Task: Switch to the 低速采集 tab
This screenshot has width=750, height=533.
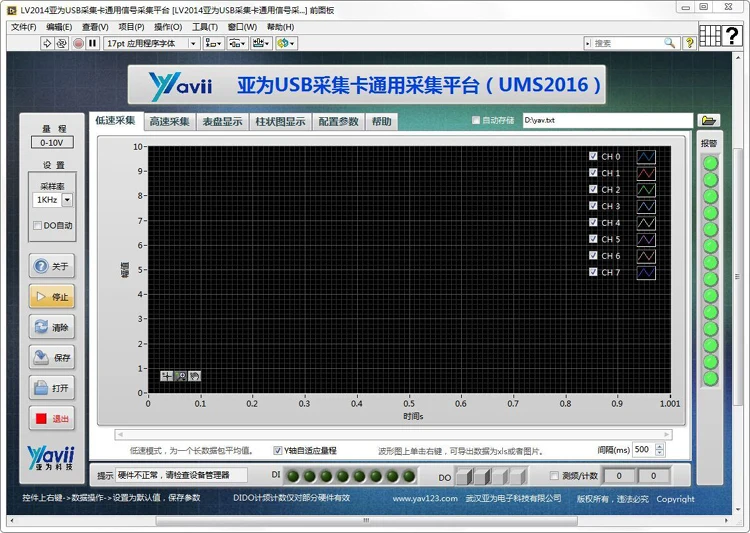Action: (115, 121)
